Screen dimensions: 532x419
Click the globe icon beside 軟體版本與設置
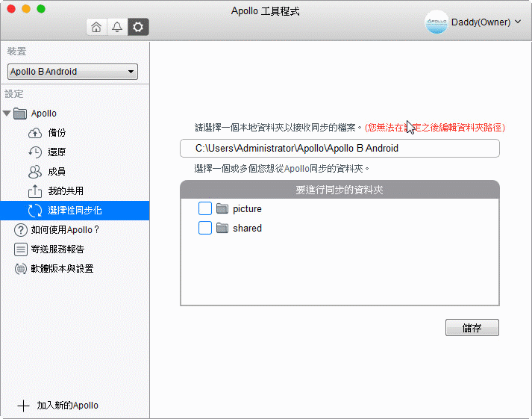21,269
